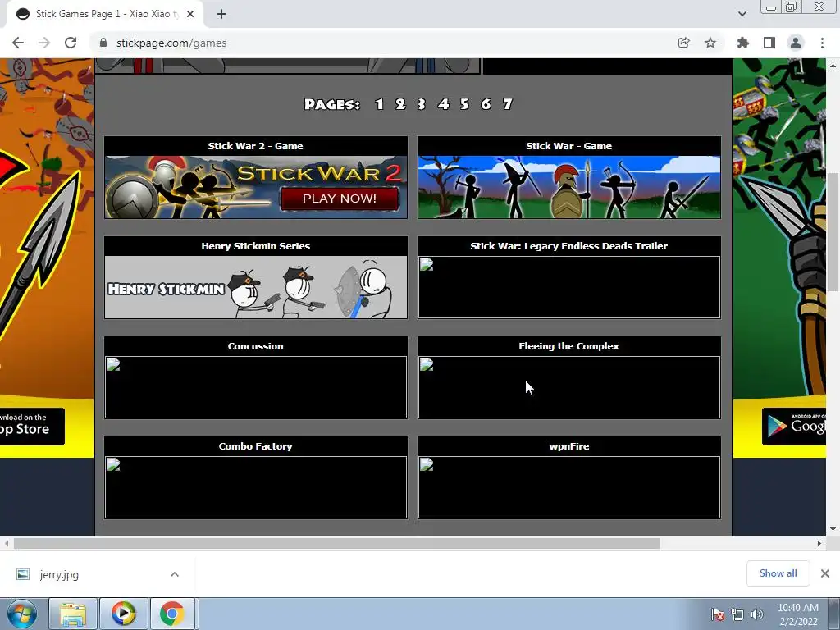This screenshot has height=630, width=840.
Task: Open the Stick War - Game title
Action: (x=569, y=146)
